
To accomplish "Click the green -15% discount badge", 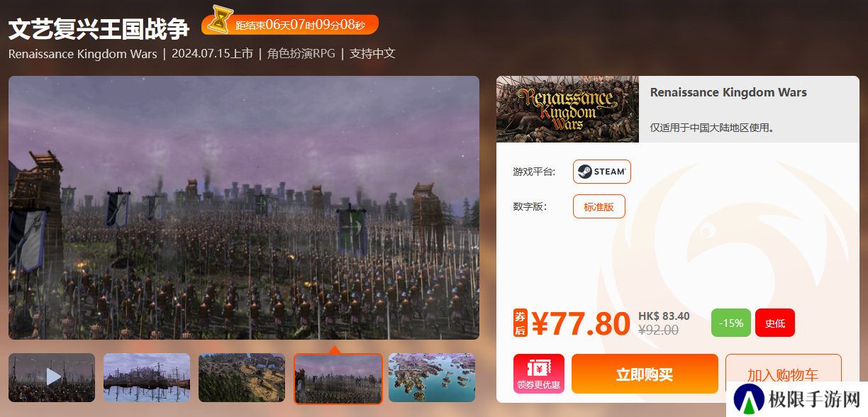I will (730, 323).
